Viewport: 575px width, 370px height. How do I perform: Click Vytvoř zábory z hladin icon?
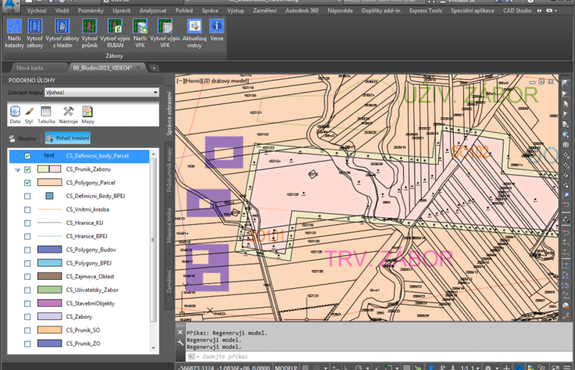tap(62, 27)
